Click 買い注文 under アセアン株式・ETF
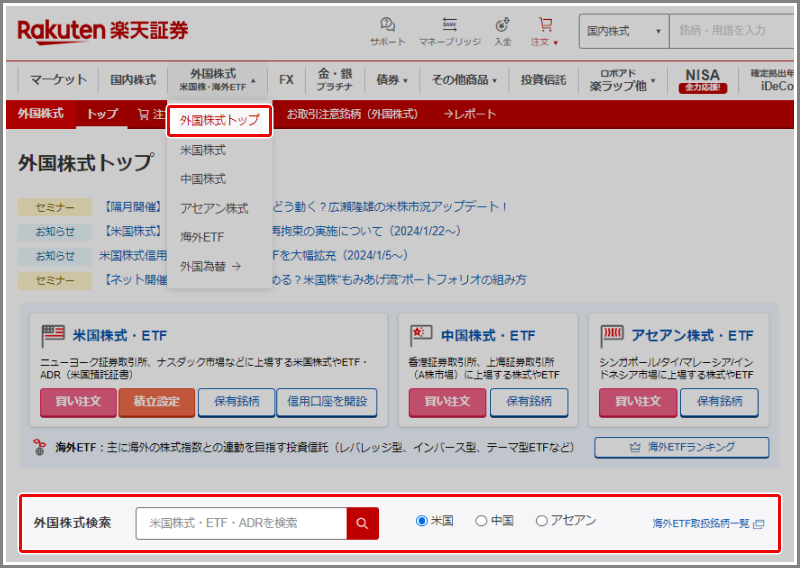This screenshot has width=800, height=568. click(638, 402)
